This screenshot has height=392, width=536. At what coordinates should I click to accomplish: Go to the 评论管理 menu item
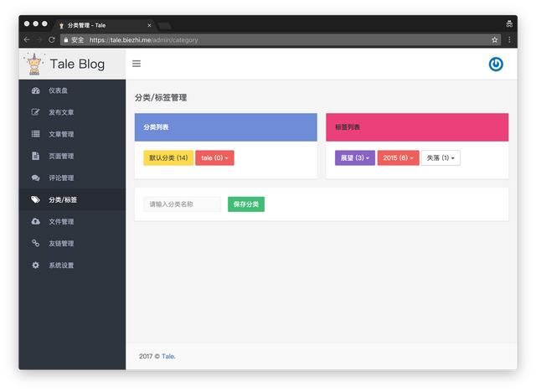point(72,178)
